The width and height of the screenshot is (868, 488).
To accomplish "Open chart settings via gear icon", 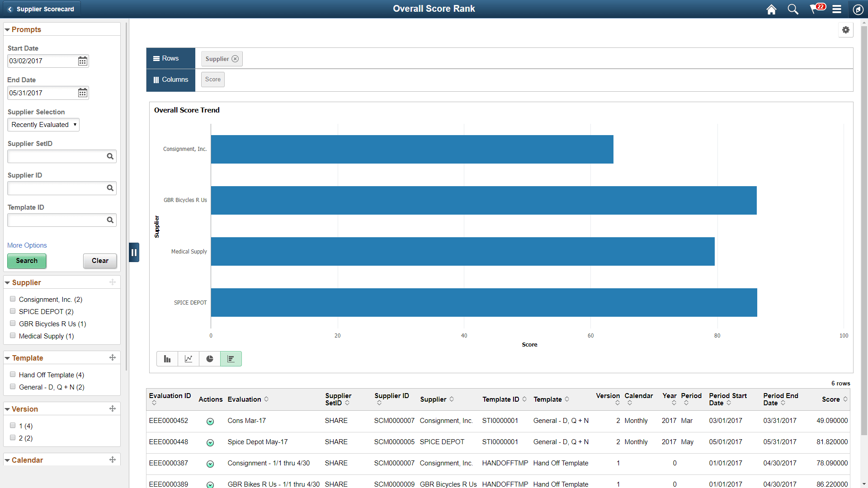I will (x=846, y=30).
